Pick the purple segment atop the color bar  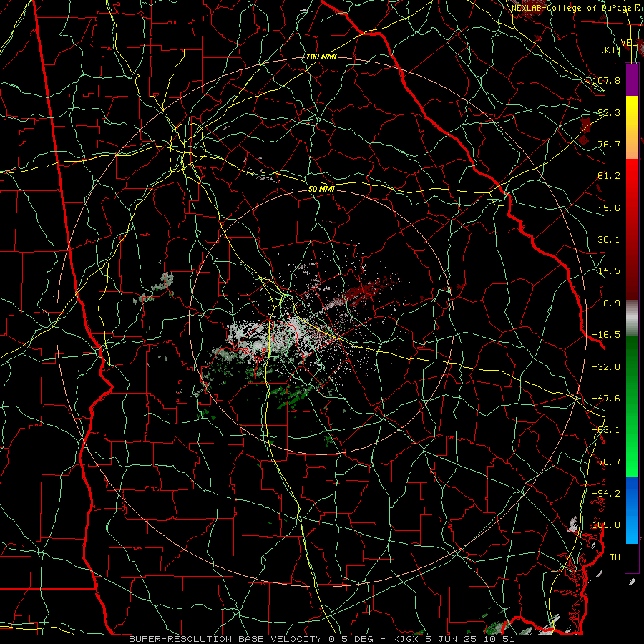632,79
